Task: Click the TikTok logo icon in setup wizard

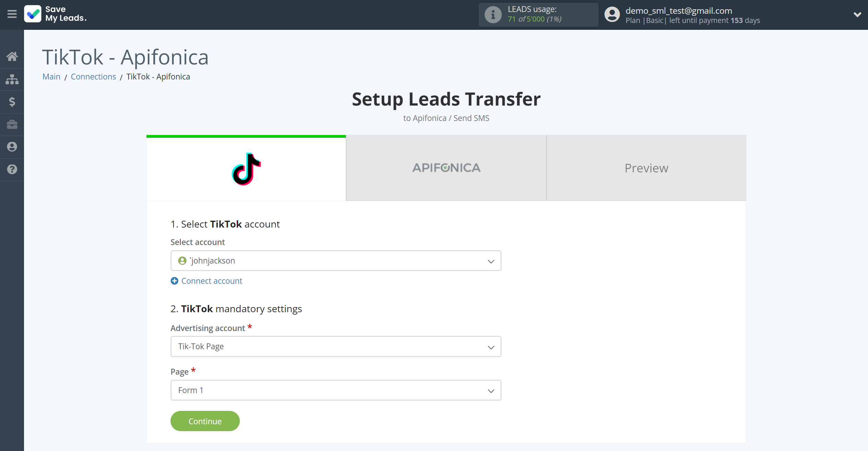Action: click(x=246, y=168)
